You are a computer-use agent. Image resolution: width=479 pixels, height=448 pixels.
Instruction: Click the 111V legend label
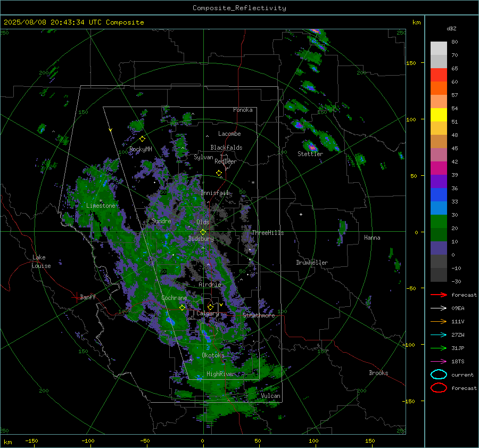click(458, 321)
